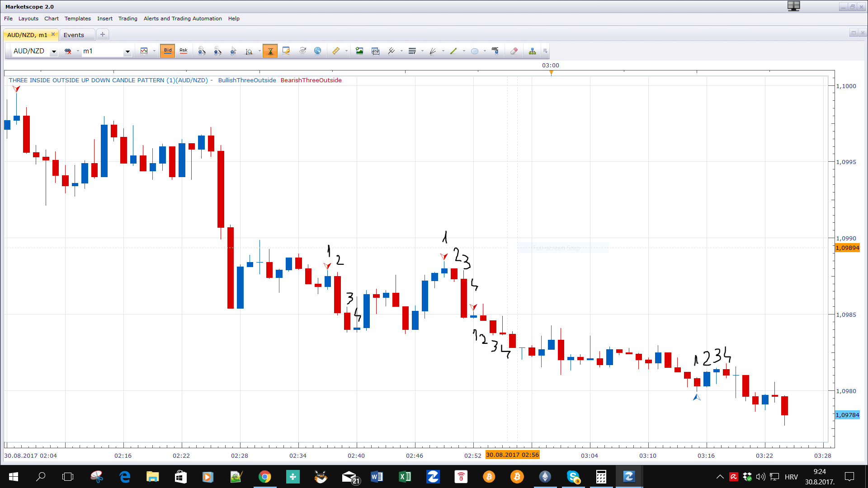The height and width of the screenshot is (488, 868).
Task: Select the magnifier zoom tool
Action: (249, 51)
